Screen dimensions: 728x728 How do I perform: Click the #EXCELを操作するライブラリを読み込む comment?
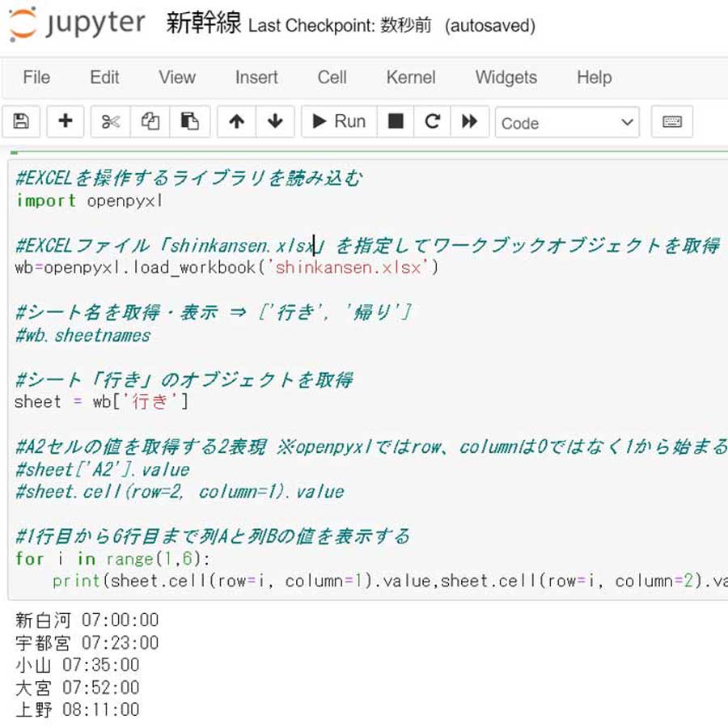tap(189, 178)
